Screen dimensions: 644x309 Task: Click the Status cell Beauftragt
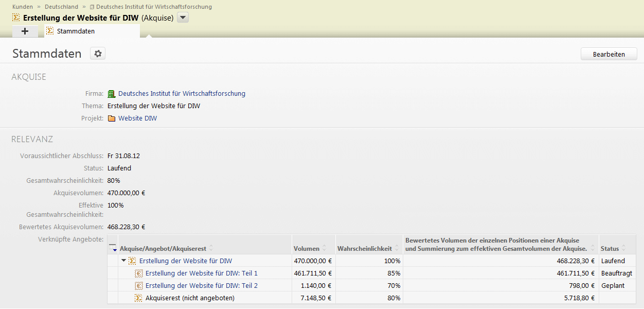[617, 273]
